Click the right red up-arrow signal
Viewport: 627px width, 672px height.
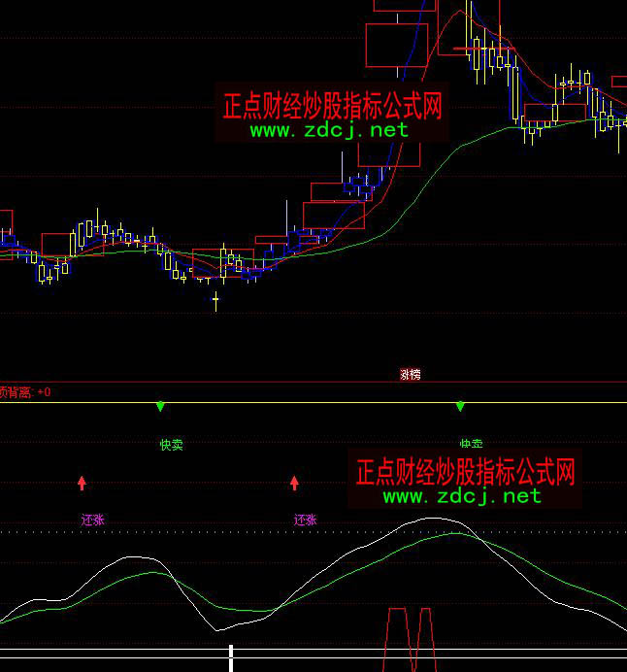click(294, 482)
